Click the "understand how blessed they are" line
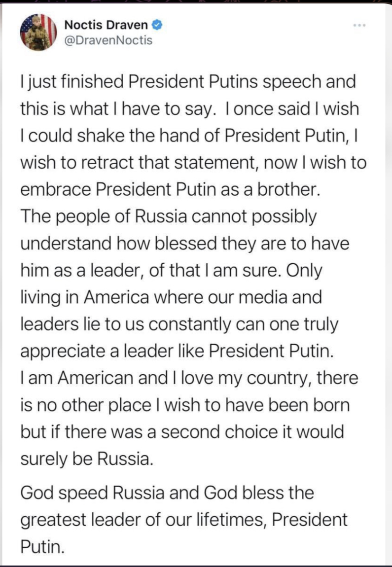 coord(185,244)
